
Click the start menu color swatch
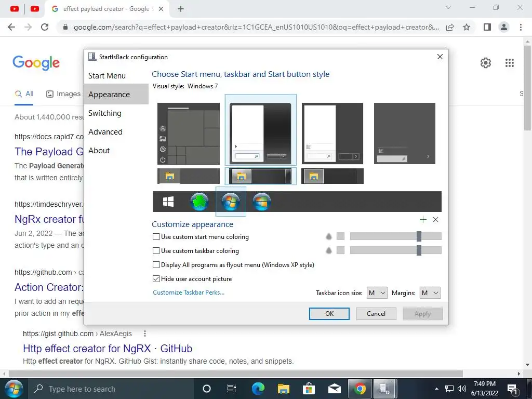pyautogui.click(x=340, y=236)
